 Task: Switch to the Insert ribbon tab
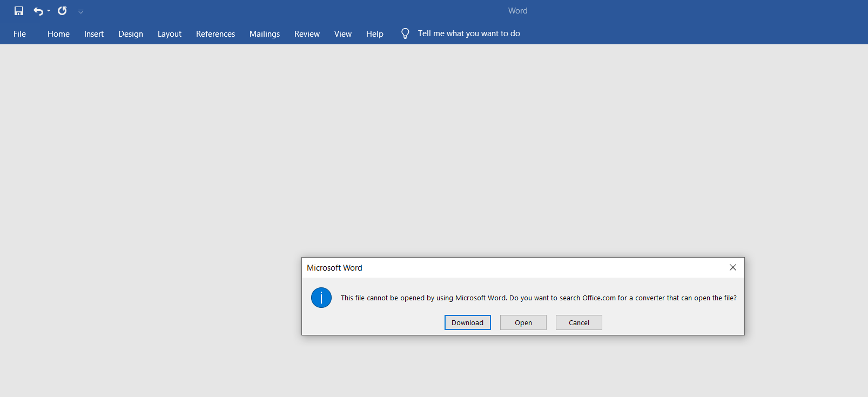(x=94, y=33)
